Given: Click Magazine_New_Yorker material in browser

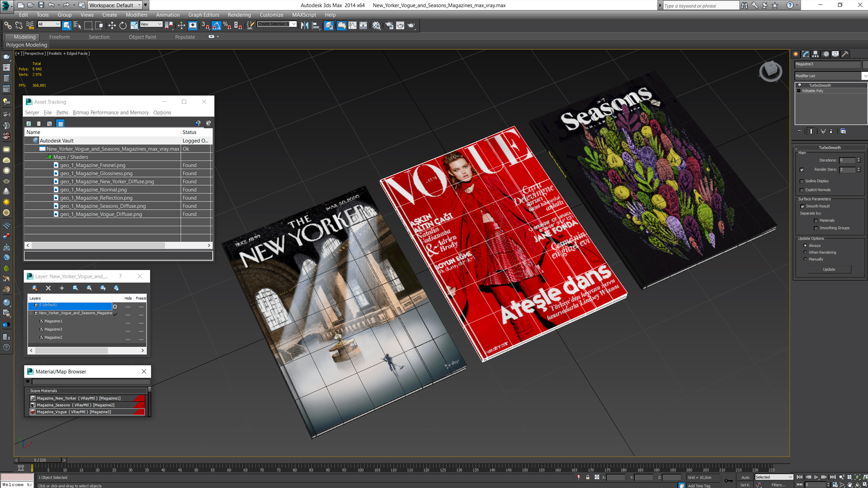Looking at the screenshot, I should point(87,398).
